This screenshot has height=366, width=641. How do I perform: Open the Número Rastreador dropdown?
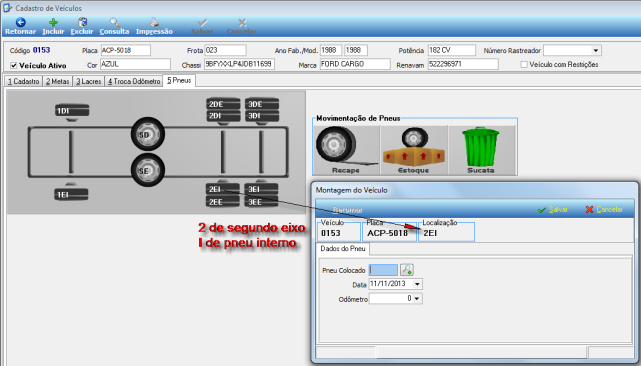pyautogui.click(x=596, y=51)
